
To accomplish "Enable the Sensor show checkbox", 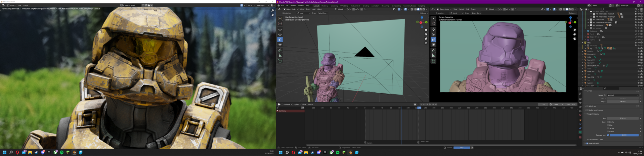I will (x=608, y=128).
